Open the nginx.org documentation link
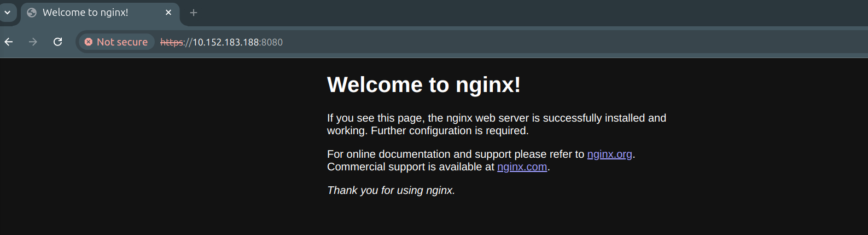Image resolution: width=868 pixels, height=235 pixels. coord(609,154)
